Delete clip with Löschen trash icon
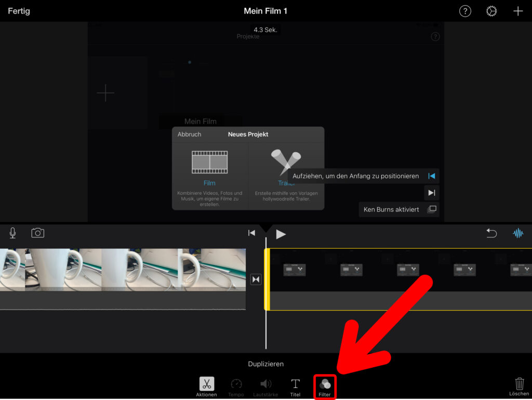 [x=519, y=386]
